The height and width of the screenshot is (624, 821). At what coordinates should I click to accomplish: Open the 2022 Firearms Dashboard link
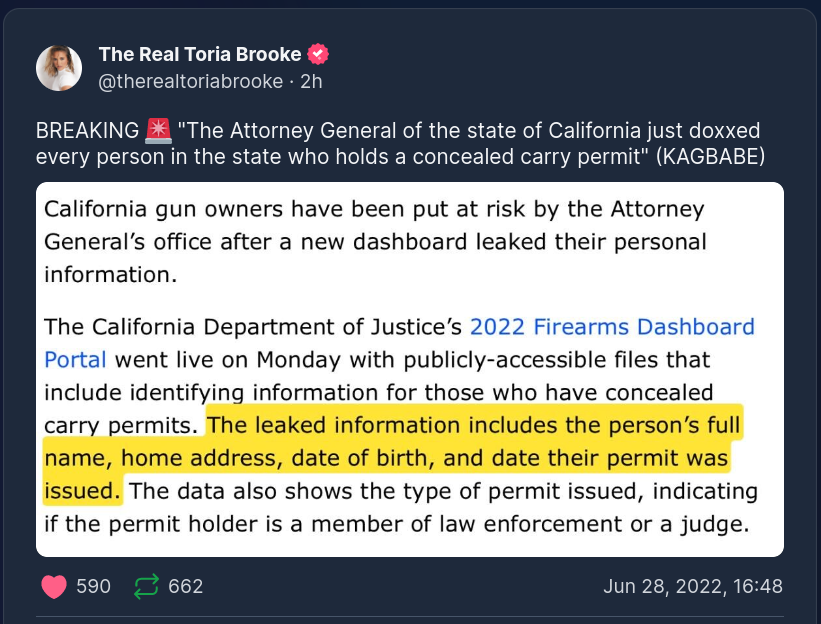pyautogui.click(x=612, y=326)
